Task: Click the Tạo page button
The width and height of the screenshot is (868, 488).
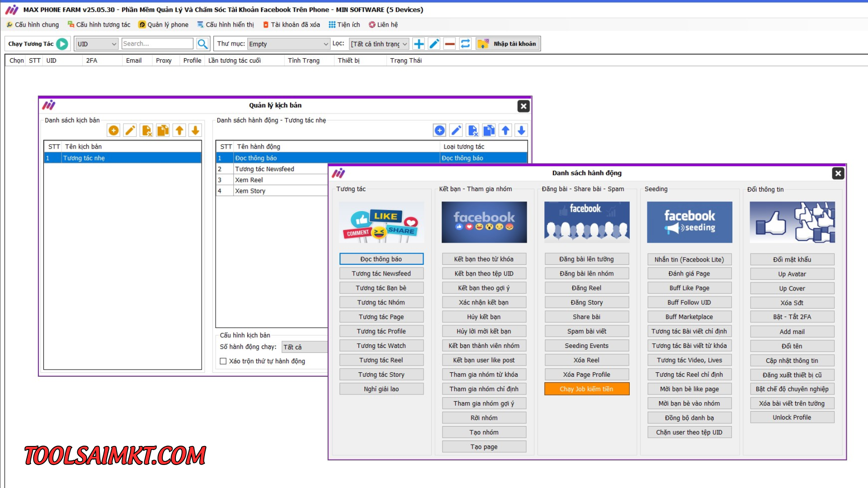Action: tap(484, 447)
